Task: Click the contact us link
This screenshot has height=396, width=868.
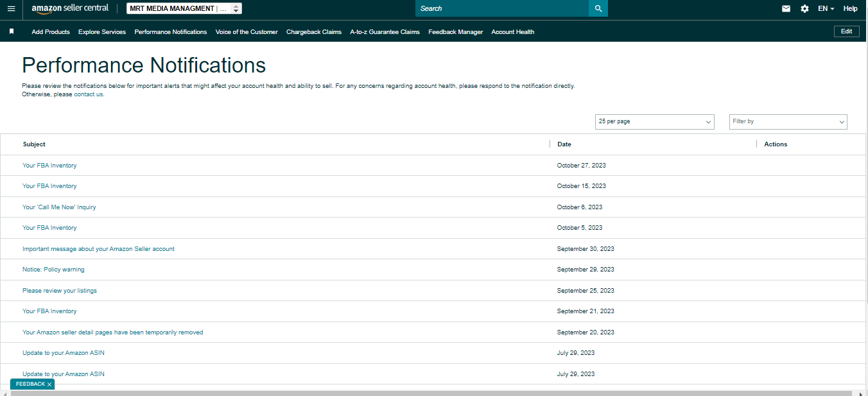Action: 89,94
